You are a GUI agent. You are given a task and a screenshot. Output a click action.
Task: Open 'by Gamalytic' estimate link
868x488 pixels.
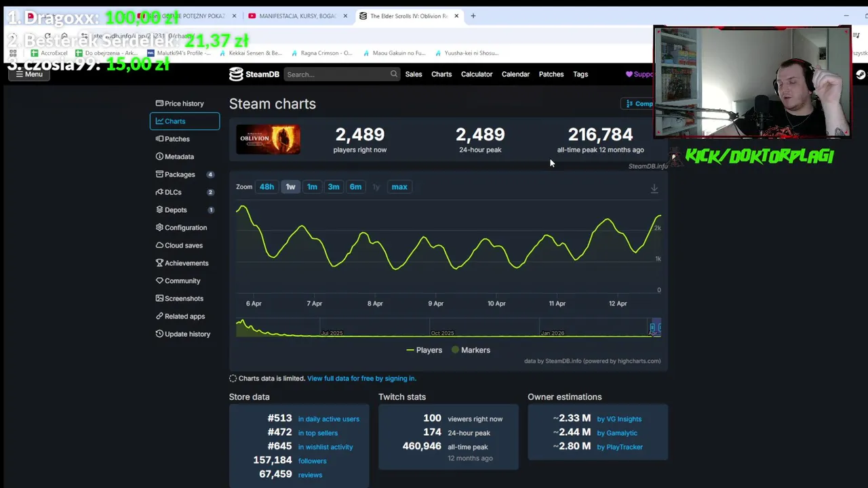pos(617,433)
